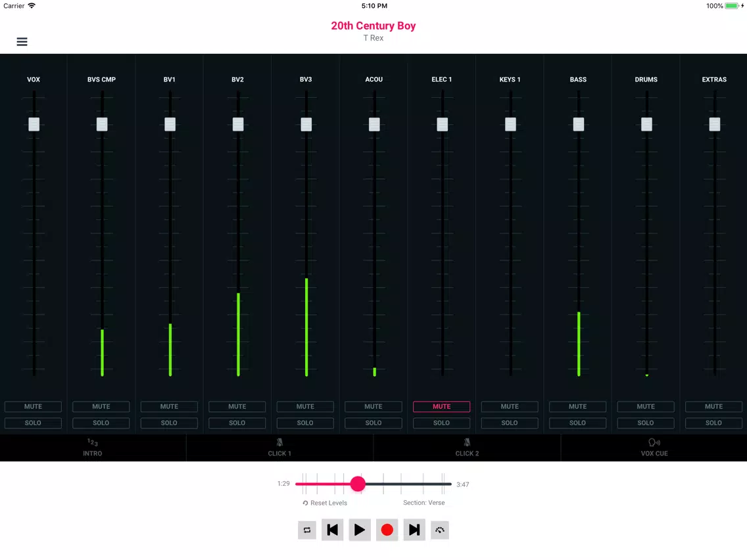Click the Wi-Fi icon in status bar
Image resolution: width=747 pixels, height=560 pixels.
pyautogui.click(x=32, y=6)
